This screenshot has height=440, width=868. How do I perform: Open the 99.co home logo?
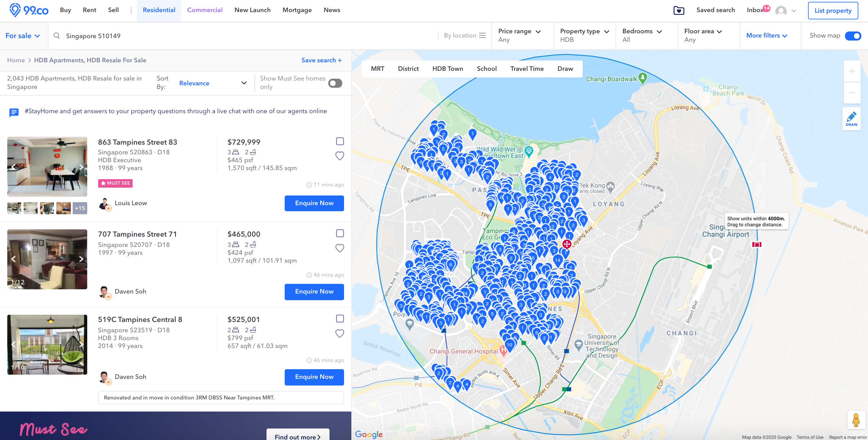click(29, 10)
